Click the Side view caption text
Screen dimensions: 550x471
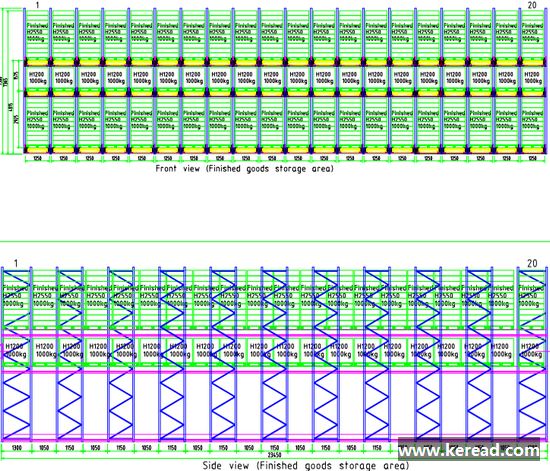pos(306,466)
